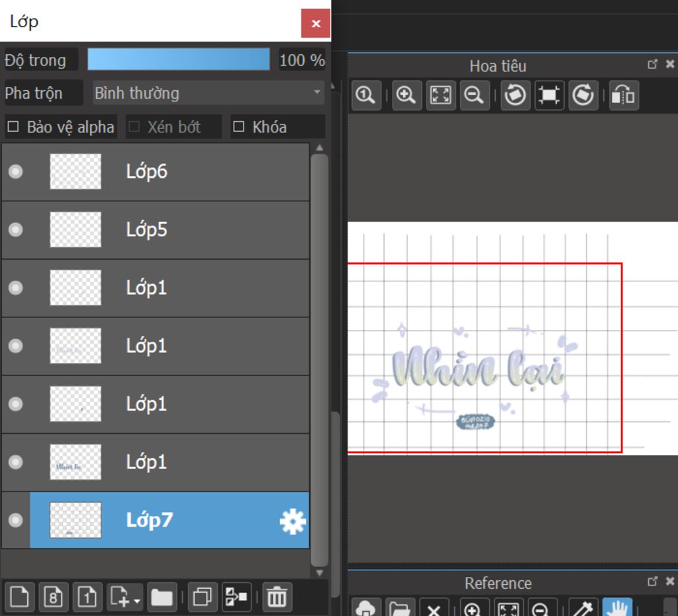678x616 pixels.
Task: Click the 100 % opacity value
Action: pos(302,60)
